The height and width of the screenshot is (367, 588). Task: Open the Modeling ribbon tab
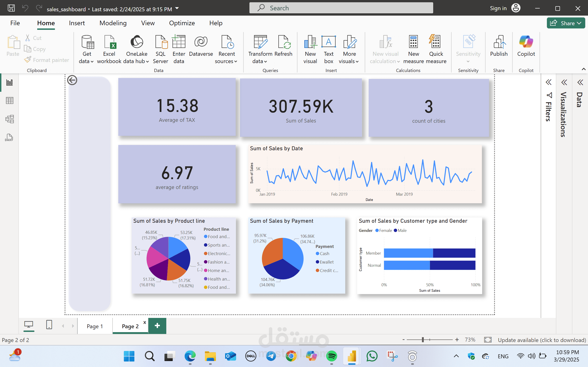pos(113,23)
